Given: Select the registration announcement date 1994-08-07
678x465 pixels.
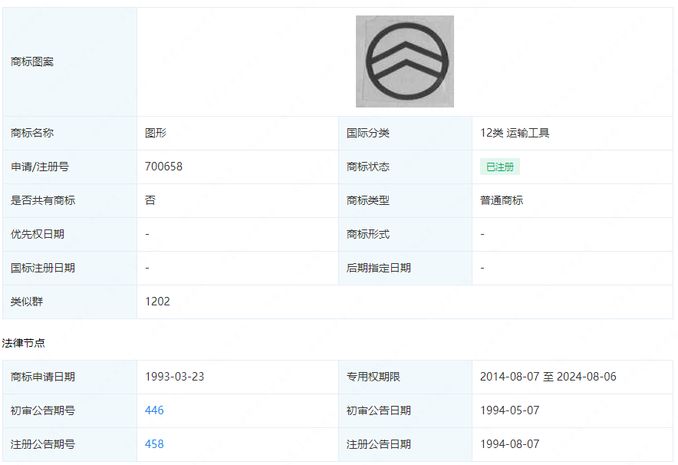Looking at the screenshot, I should [x=512, y=444].
